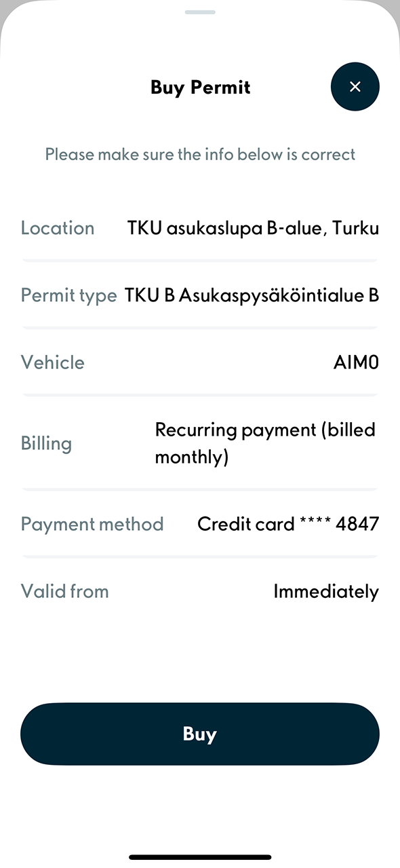Close the Buy Permit sheet with X
The image size is (400, 868).
click(x=355, y=86)
